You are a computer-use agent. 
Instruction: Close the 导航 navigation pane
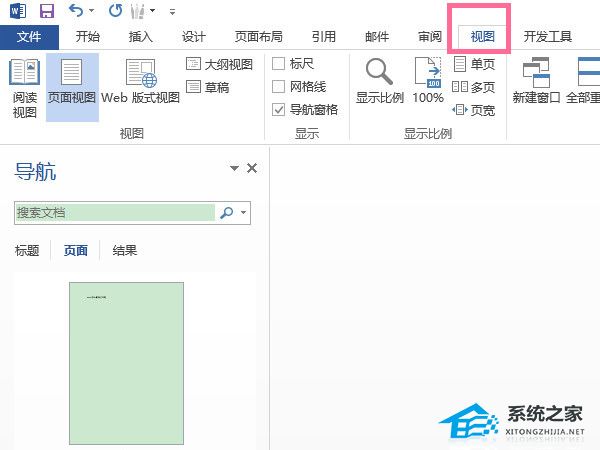pos(252,168)
